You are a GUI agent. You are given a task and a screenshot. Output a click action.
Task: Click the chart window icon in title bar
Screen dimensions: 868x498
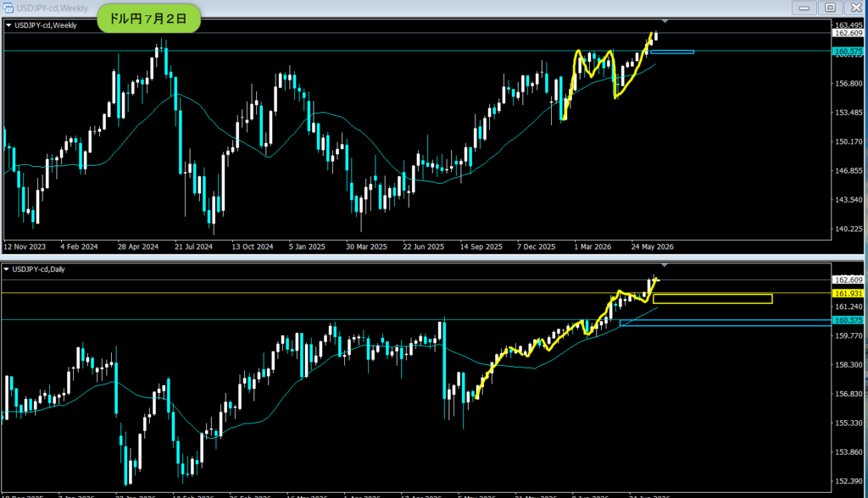point(8,8)
